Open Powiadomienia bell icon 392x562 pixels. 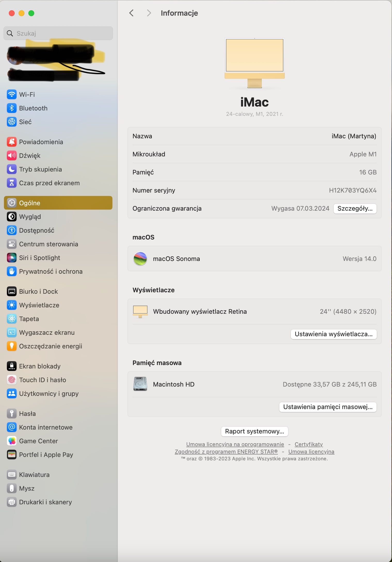pyautogui.click(x=12, y=142)
